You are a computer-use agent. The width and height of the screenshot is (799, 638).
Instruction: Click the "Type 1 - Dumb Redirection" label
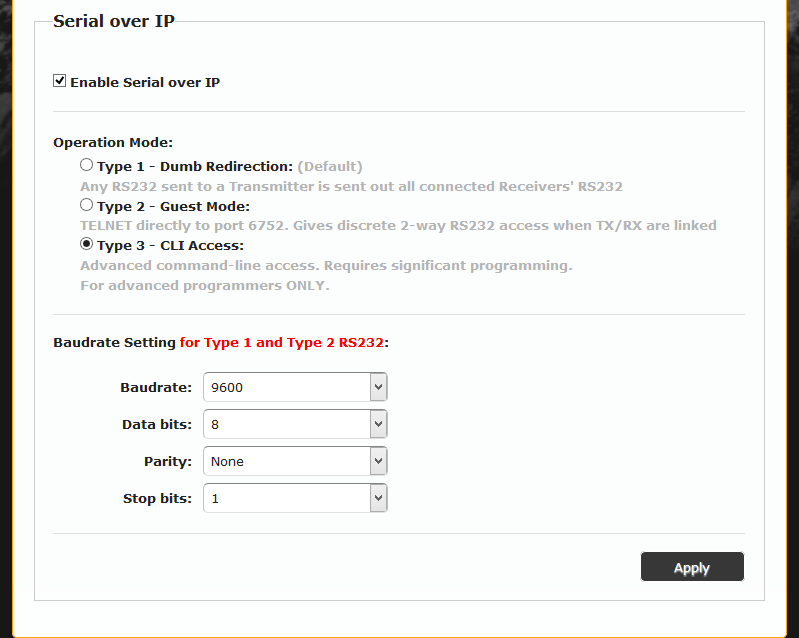pos(195,166)
